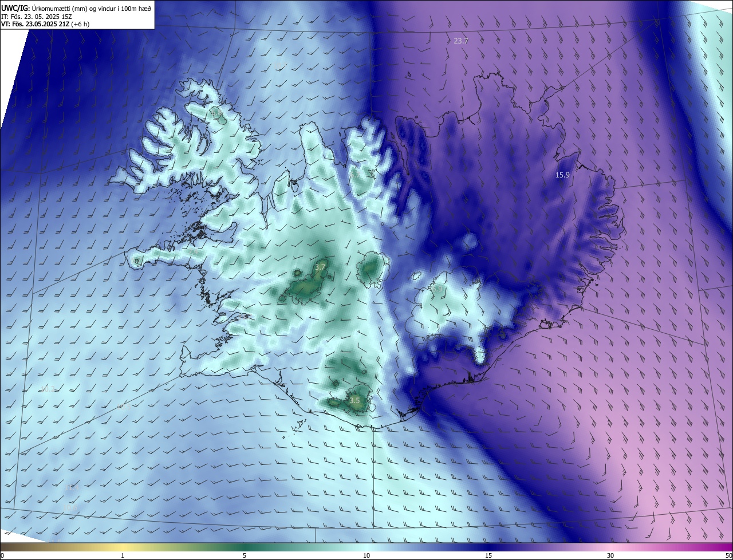Click the color bar label '0'
733x560 pixels.
coord(2,555)
